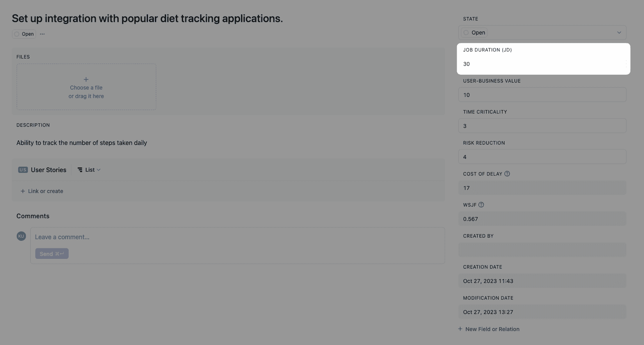Screen dimensions: 644x345
Task: Click Send to post the comment
Action: click(52, 253)
